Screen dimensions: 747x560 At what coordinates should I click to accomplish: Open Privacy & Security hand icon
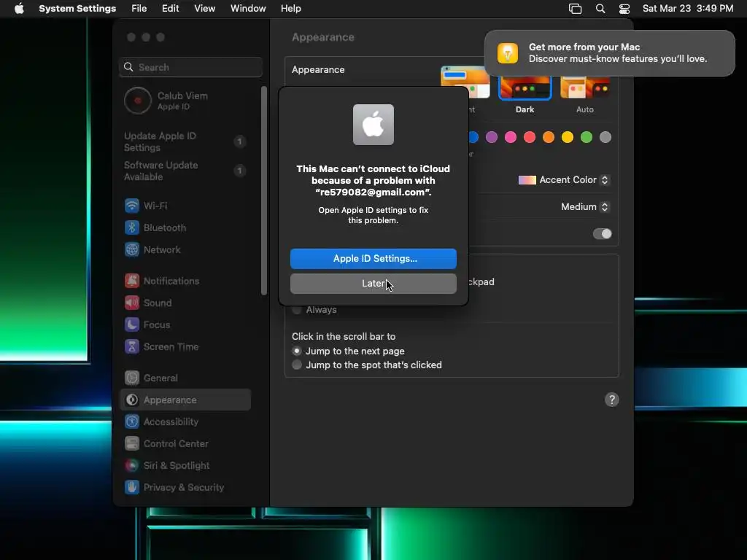point(132,488)
